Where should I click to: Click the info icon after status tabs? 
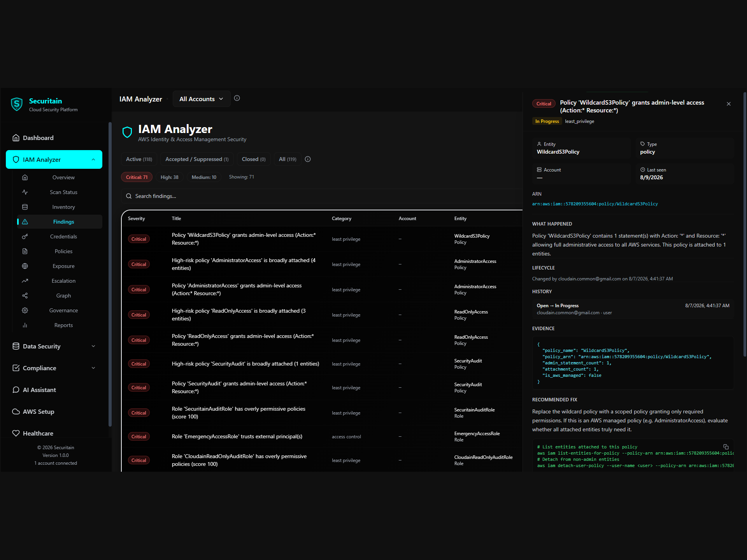click(308, 159)
